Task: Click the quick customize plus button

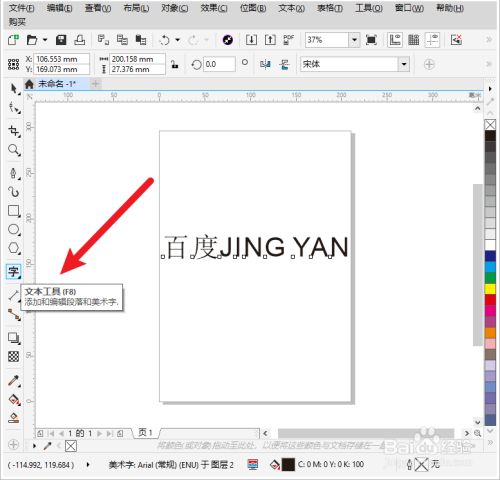Action: 429,64
